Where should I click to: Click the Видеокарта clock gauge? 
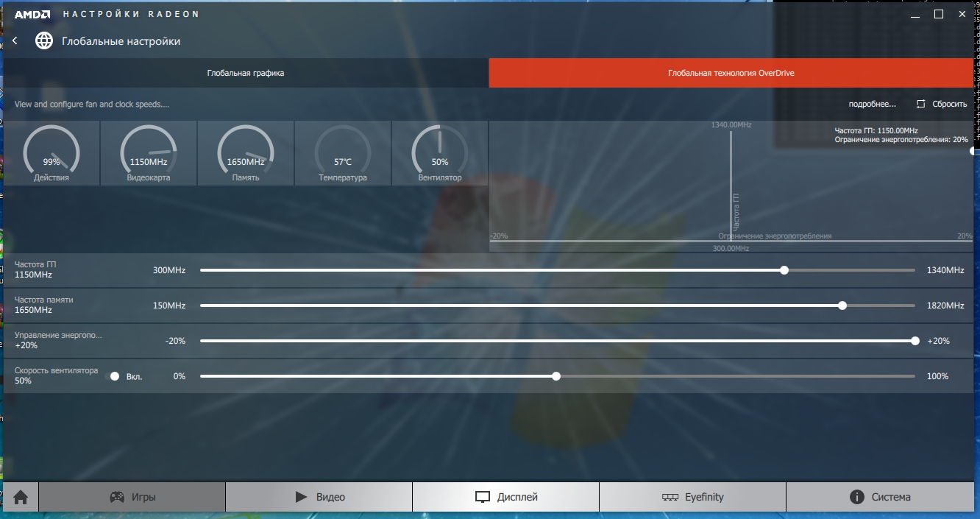149,153
